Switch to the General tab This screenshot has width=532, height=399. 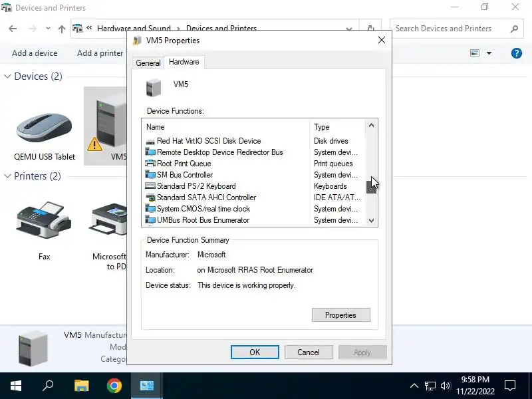(x=148, y=63)
